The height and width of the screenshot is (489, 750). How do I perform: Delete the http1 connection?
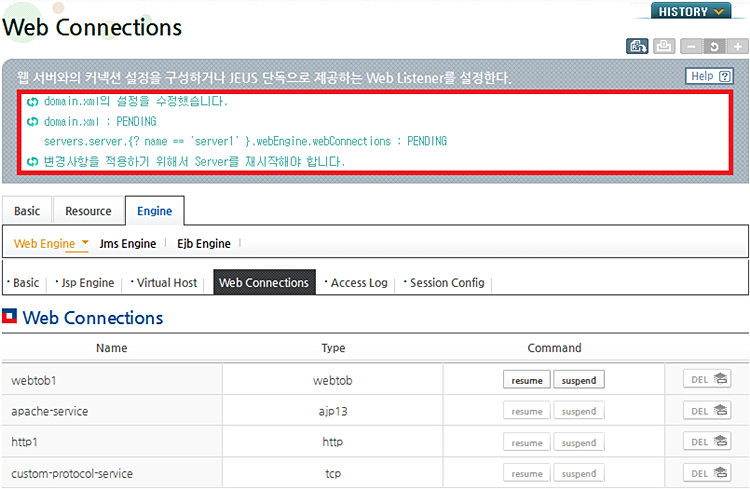(x=707, y=442)
